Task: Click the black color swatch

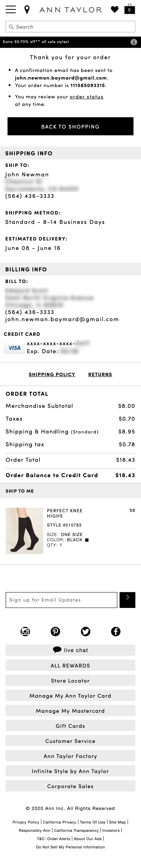Action: tap(87, 540)
